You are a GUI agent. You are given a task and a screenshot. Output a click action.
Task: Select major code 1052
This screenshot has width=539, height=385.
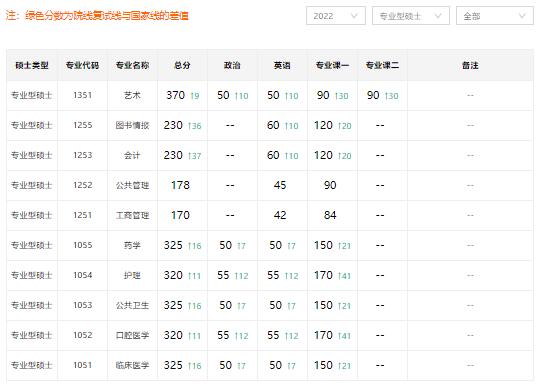tap(82, 335)
